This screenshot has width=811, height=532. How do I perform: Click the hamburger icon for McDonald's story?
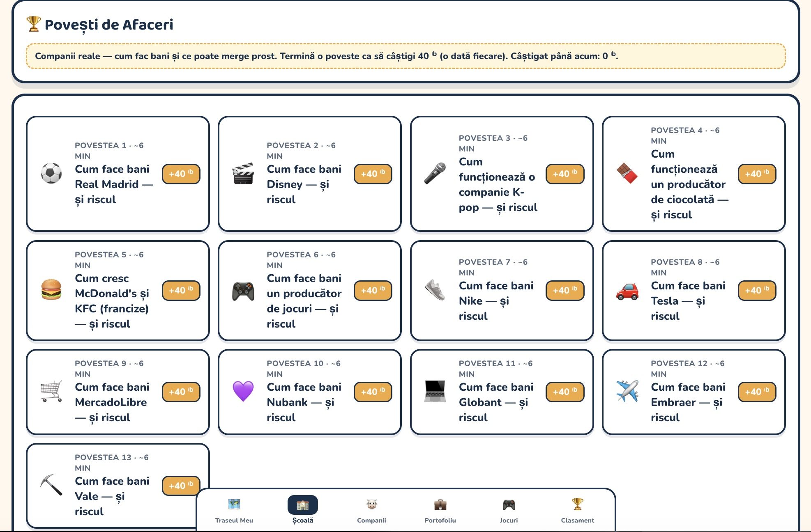(x=51, y=290)
